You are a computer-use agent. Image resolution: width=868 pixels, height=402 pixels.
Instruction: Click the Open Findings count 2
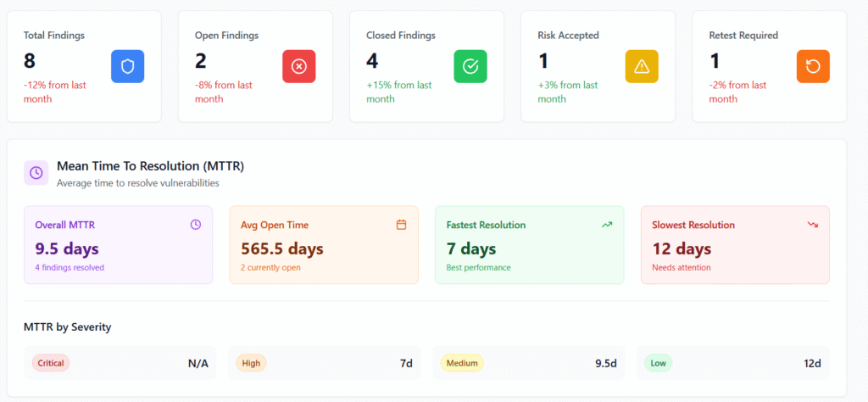[200, 61]
